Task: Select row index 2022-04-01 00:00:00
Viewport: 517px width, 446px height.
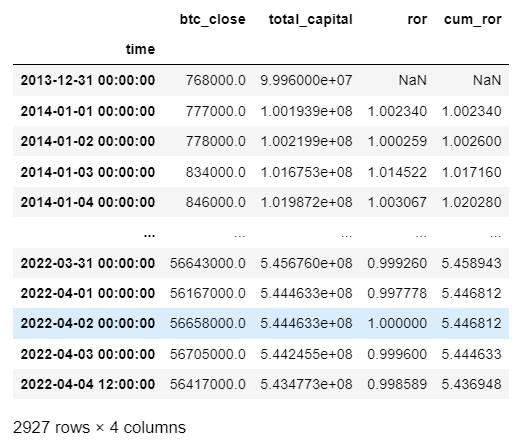Action: 88,293
